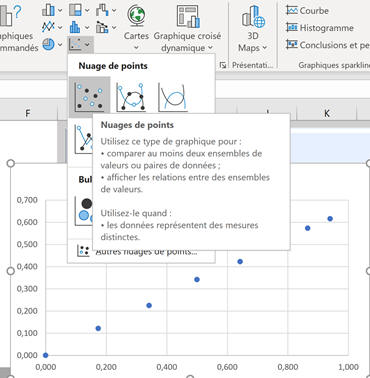Open the waterfall chart icon
This screenshot has width=370, height=378.
coord(102,10)
